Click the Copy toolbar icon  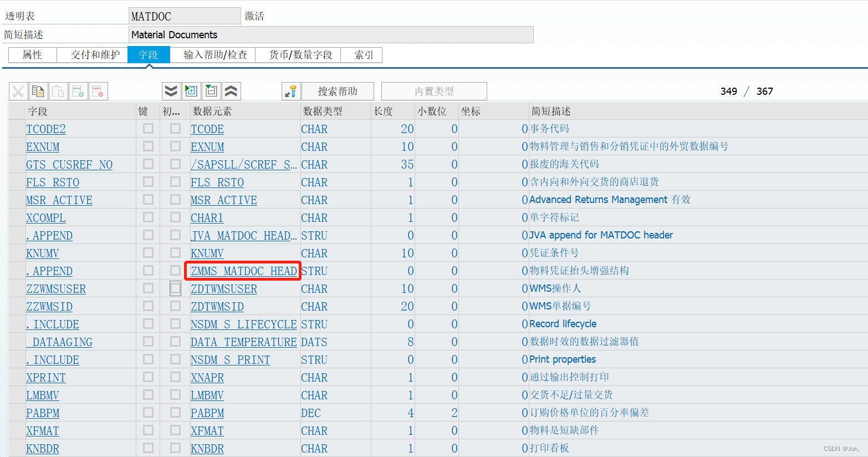coord(38,92)
